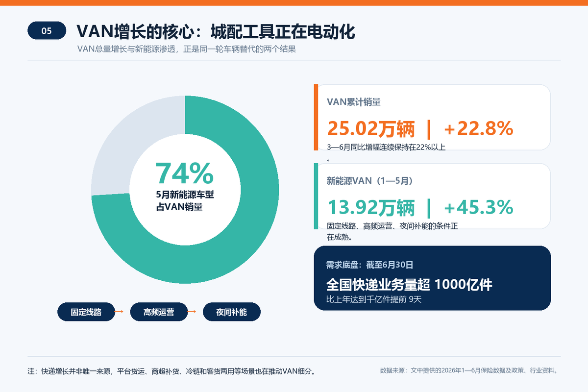Select the label '5月新能源车型占VAN销量'
Screen dimensions: 588x392
[185, 201]
